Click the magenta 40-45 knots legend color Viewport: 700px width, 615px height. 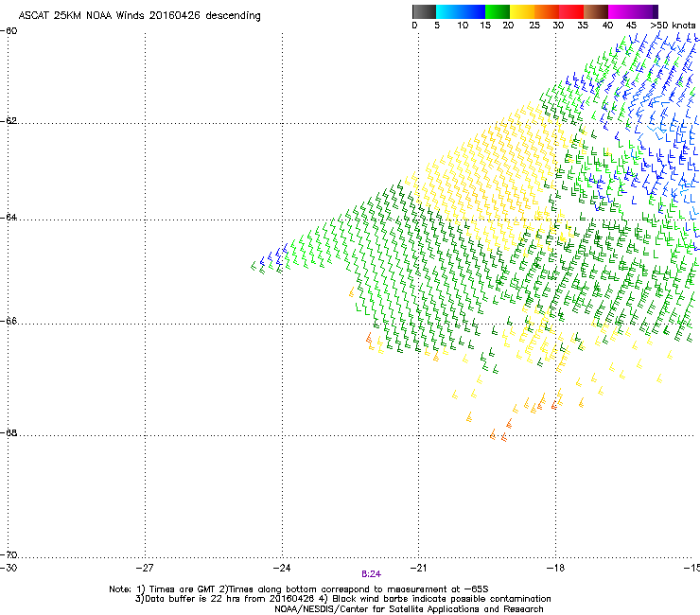tap(621, 11)
